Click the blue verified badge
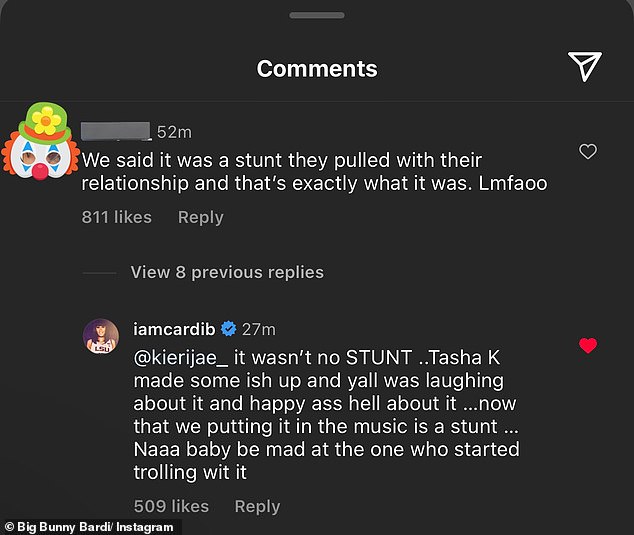Screen dimensions: 634x535 pyautogui.click(x=228, y=329)
